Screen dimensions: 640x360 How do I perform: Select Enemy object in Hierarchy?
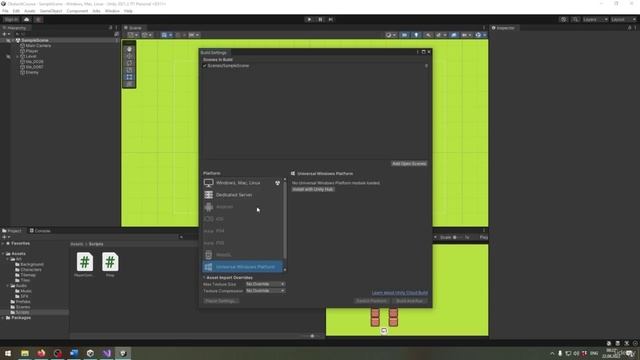click(32, 72)
